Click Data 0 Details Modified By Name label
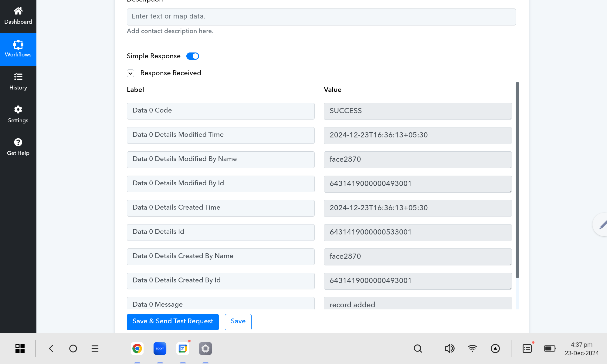This screenshot has width=607, height=364. pyautogui.click(x=221, y=160)
